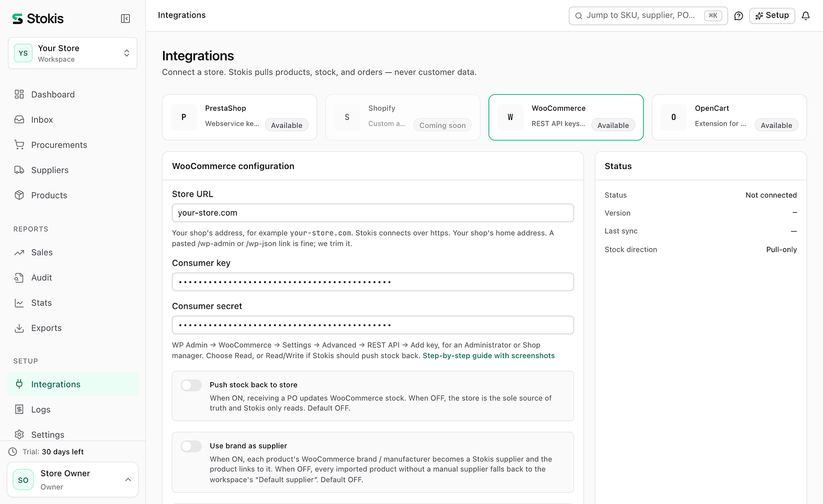Open Procurements cart icon
823x504 pixels.
(x=19, y=144)
